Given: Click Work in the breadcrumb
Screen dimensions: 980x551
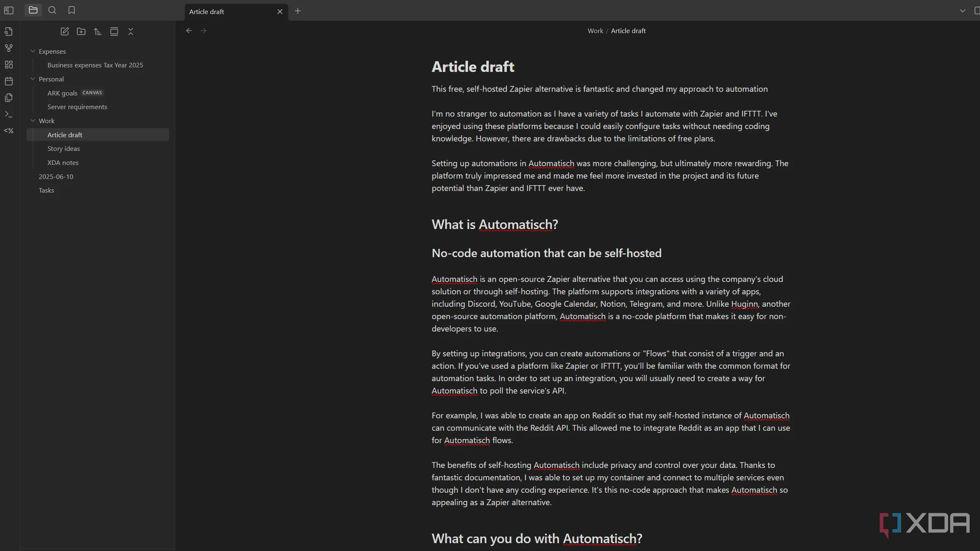Looking at the screenshot, I should [x=595, y=31].
